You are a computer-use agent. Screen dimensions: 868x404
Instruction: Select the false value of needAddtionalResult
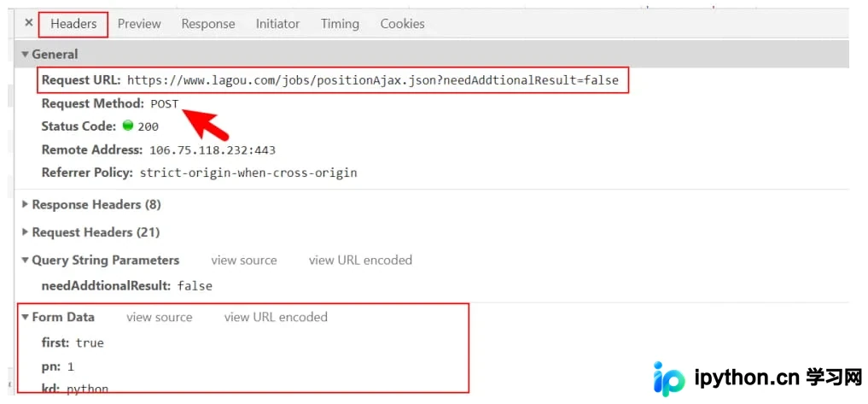click(195, 286)
